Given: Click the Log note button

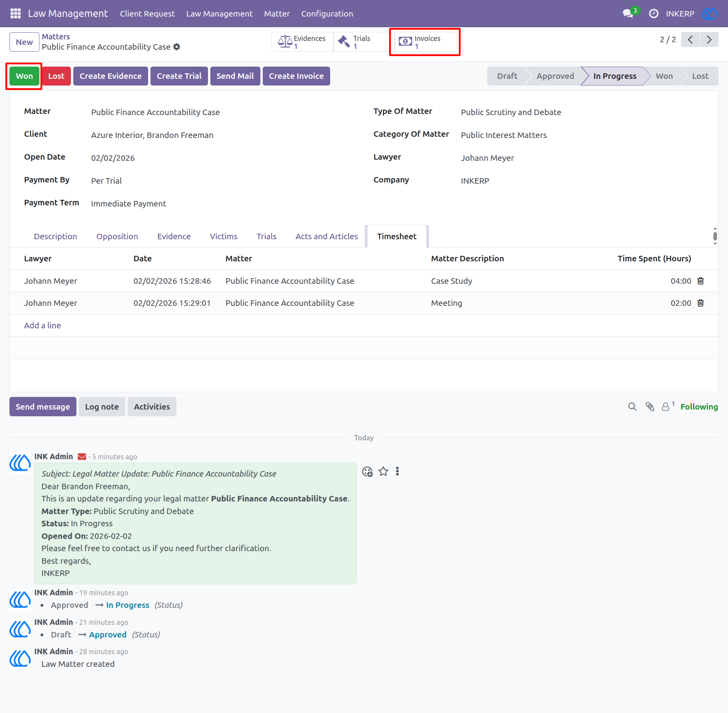Looking at the screenshot, I should click(x=102, y=406).
